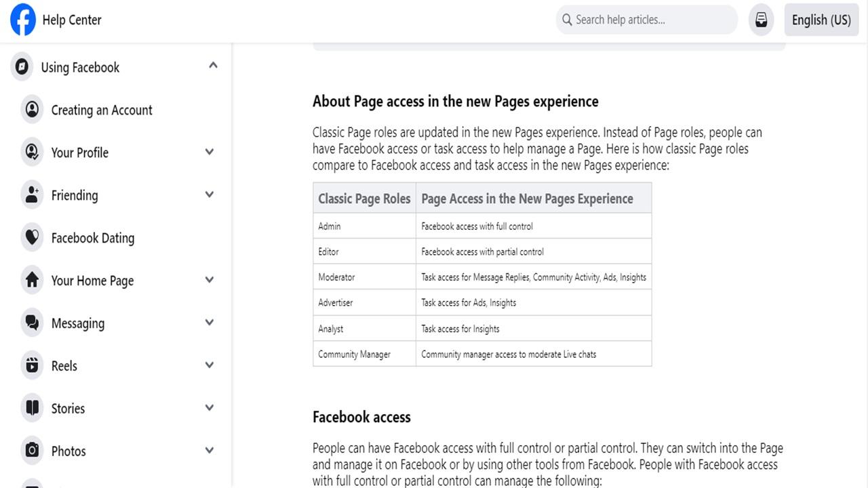Click the Your Home Page house icon
868x488 pixels.
pyautogui.click(x=32, y=281)
